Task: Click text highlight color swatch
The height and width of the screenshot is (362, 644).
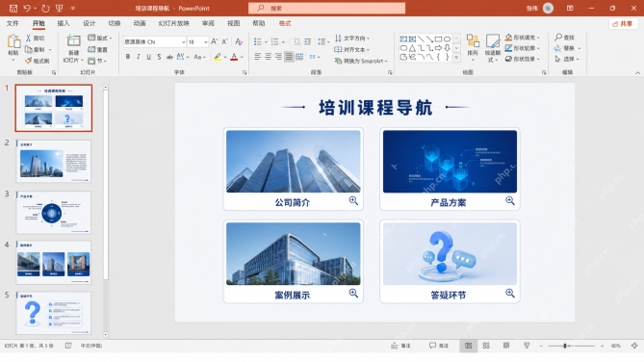Action: [x=218, y=57]
